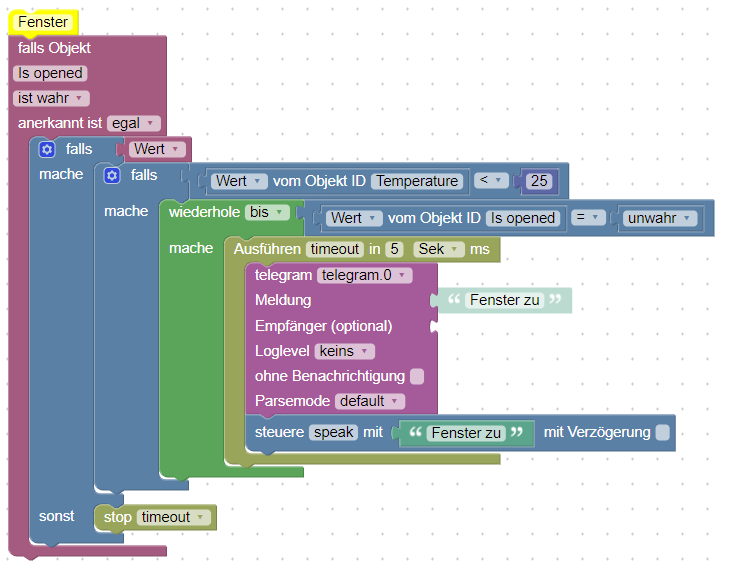Edit the 'timeout' name in Ausführen block
Viewport: 729px width, 568px height.
(x=335, y=249)
